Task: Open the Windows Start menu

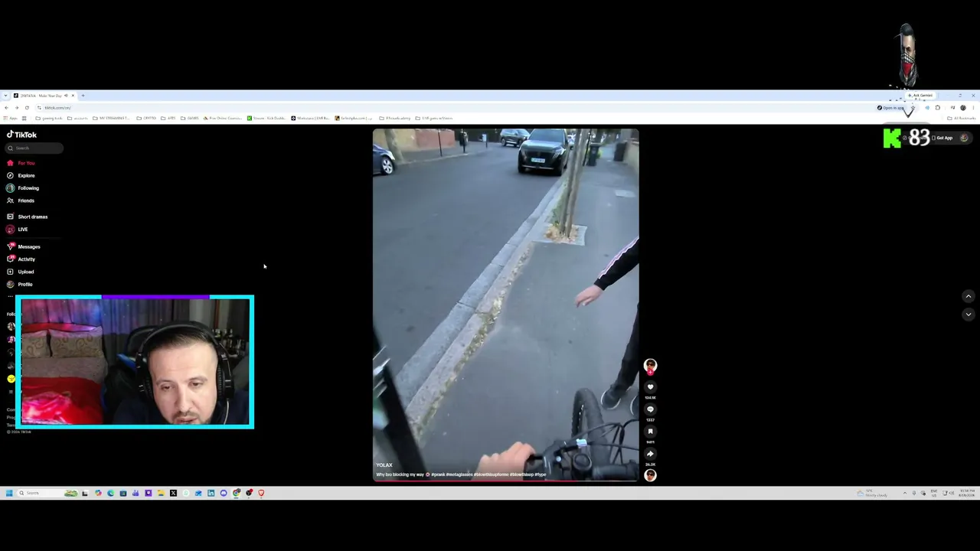Action: (9, 493)
